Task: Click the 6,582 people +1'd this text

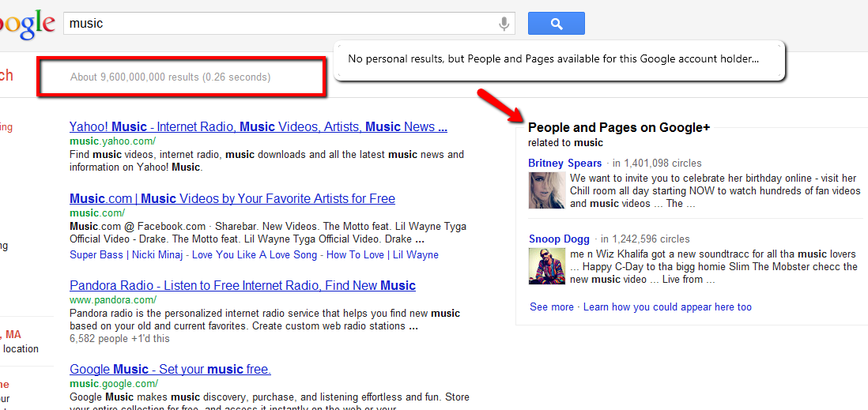Action: [119, 338]
